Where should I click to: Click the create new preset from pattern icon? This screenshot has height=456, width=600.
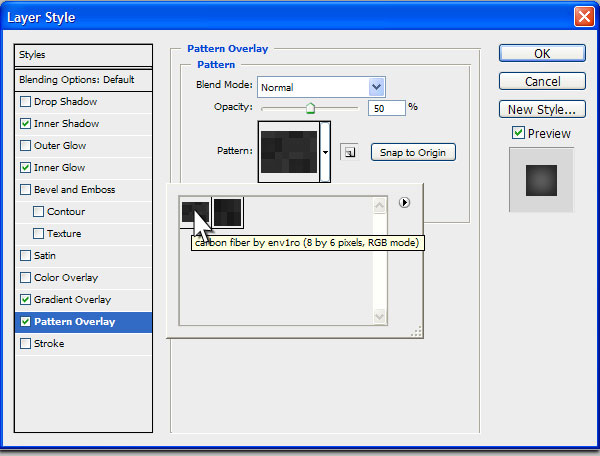click(x=349, y=152)
